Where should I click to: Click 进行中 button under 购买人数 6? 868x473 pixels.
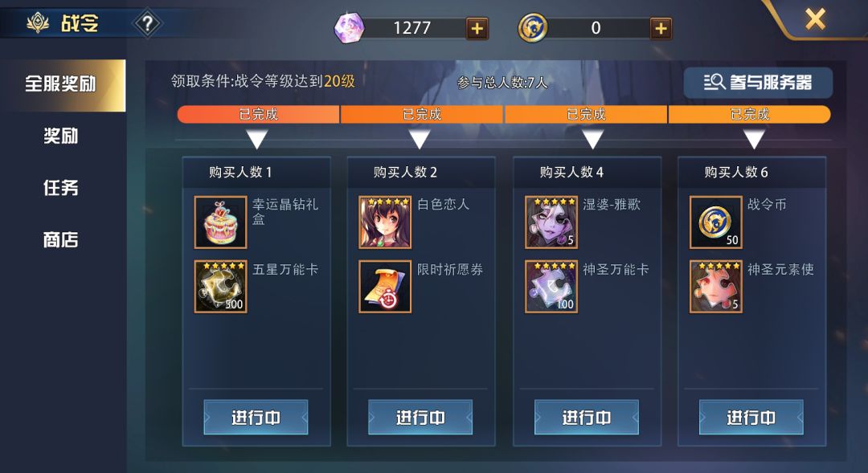[751, 417]
